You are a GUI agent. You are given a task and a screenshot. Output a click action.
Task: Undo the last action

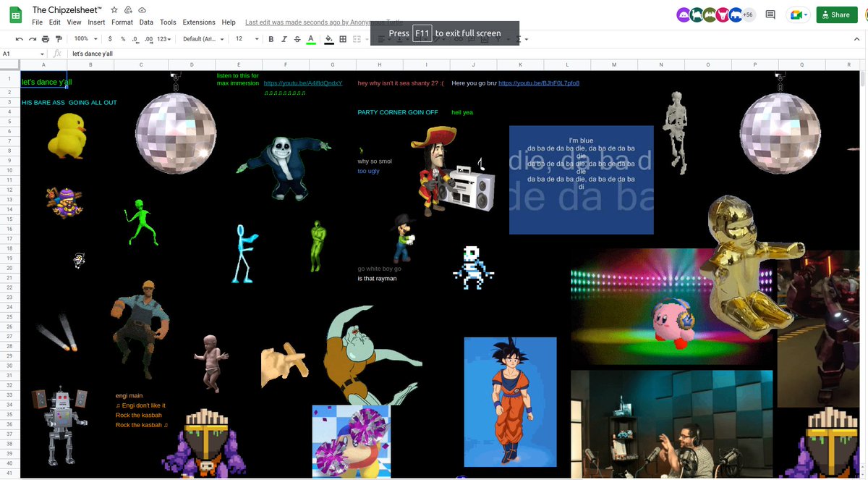(19, 39)
